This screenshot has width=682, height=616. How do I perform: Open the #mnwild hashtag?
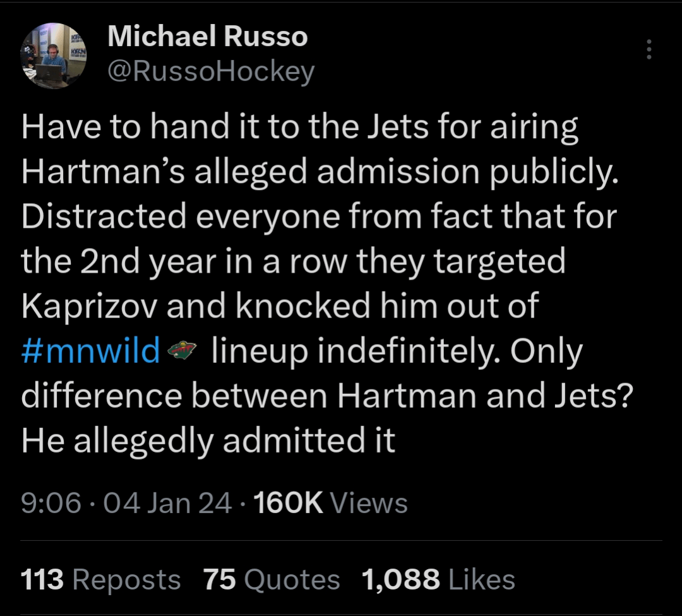(x=91, y=350)
